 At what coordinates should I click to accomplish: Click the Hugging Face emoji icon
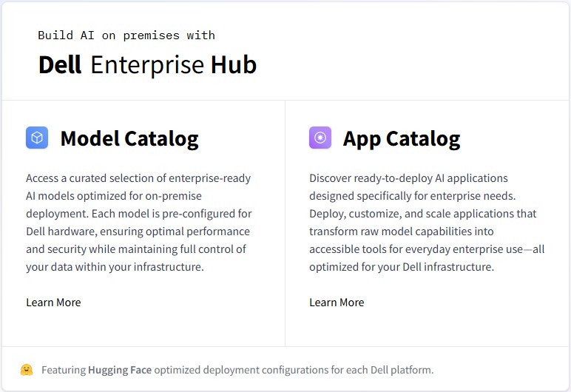tap(27, 369)
